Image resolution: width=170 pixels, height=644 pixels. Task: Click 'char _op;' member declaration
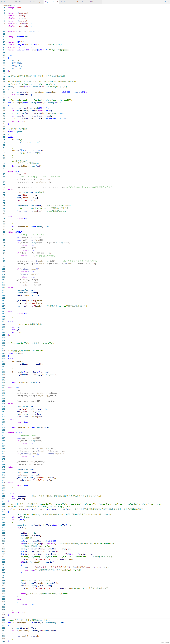[17, 333]
